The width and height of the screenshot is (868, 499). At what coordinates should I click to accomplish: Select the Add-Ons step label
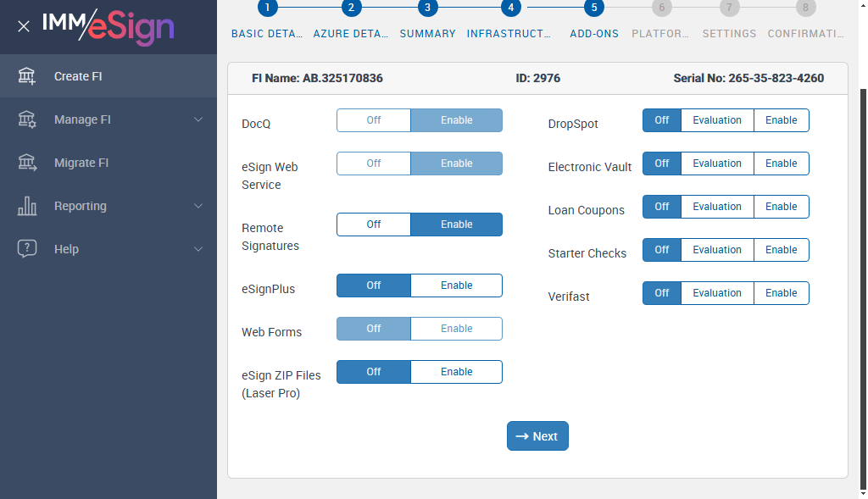coord(594,34)
